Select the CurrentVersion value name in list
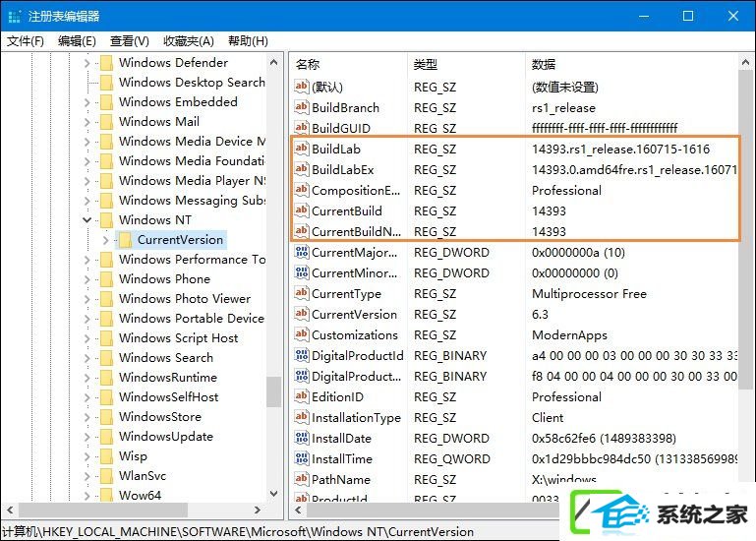The image size is (756, 541). [x=354, y=314]
